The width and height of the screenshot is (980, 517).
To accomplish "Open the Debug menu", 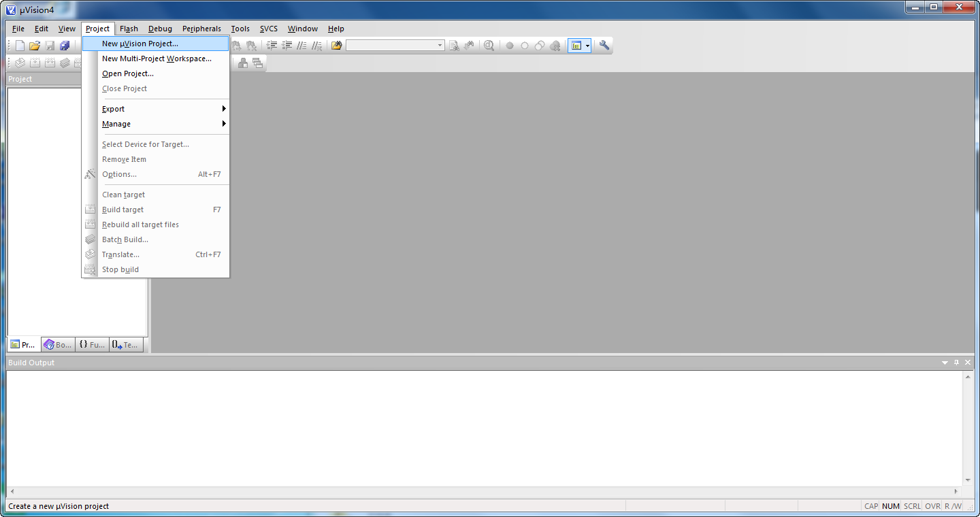I will tap(160, 29).
